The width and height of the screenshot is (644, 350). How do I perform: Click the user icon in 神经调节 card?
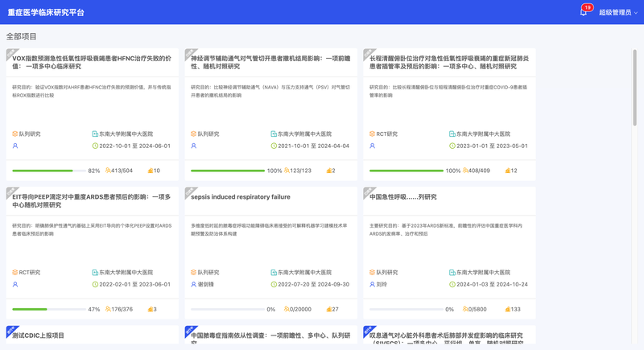(x=194, y=146)
